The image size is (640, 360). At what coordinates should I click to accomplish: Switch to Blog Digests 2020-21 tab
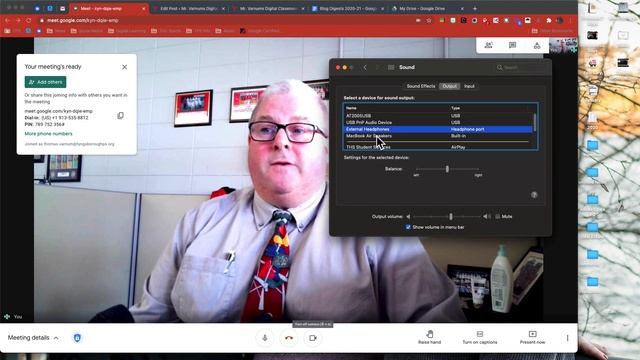pyautogui.click(x=348, y=9)
